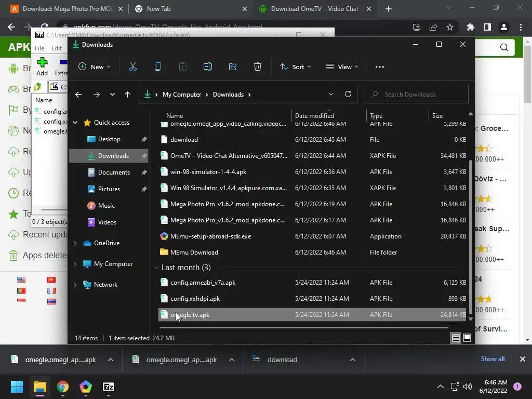
Task: Click the Delete trash icon in Explorer toolbar
Action: point(258,67)
